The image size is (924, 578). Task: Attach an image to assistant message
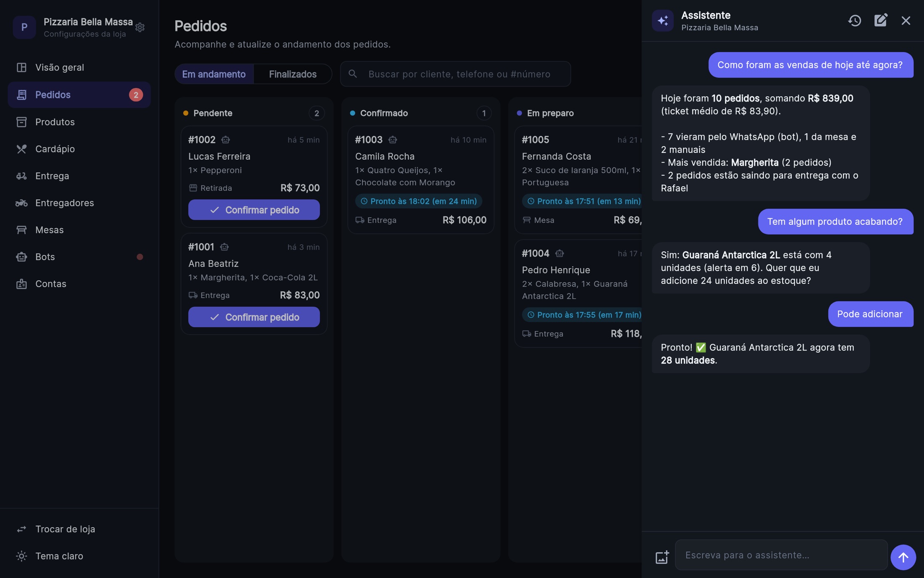(x=662, y=557)
